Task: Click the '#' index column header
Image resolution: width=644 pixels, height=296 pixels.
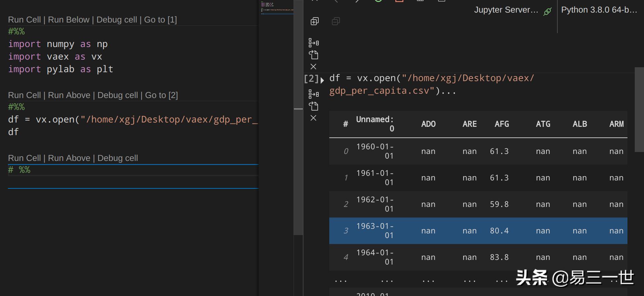Action: pyautogui.click(x=345, y=124)
